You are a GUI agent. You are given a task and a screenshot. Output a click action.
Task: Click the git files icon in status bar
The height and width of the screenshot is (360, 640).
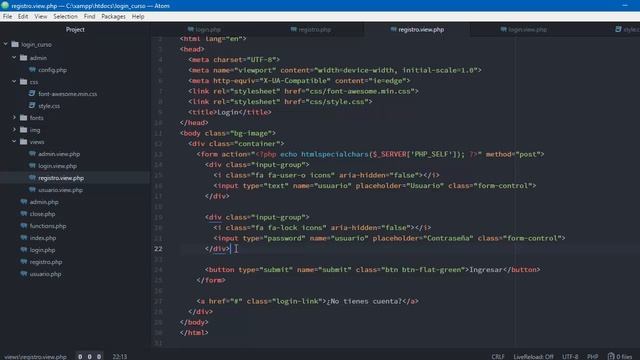click(611, 356)
